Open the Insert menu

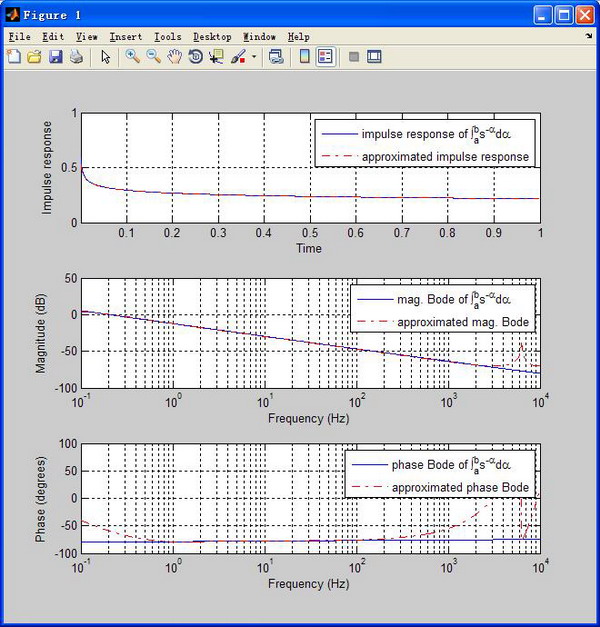126,37
